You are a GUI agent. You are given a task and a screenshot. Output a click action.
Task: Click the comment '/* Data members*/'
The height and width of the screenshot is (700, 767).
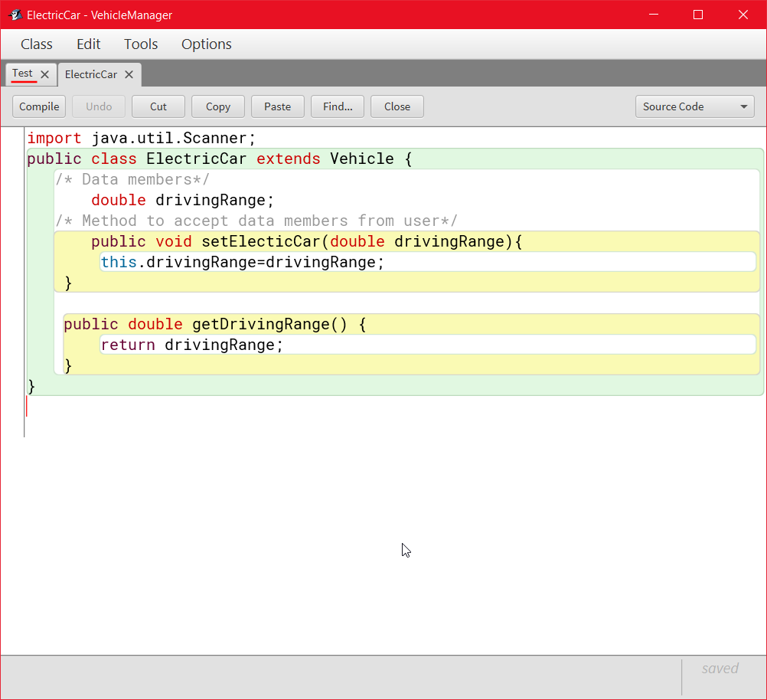[x=132, y=180]
